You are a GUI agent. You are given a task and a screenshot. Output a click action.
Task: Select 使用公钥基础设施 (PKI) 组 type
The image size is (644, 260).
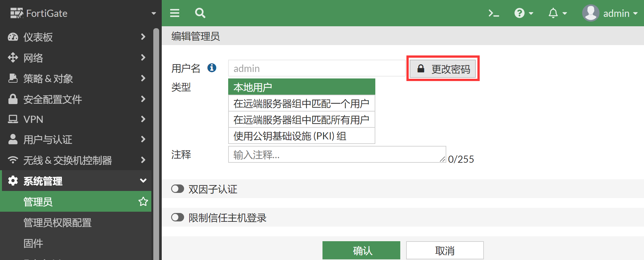(302, 136)
